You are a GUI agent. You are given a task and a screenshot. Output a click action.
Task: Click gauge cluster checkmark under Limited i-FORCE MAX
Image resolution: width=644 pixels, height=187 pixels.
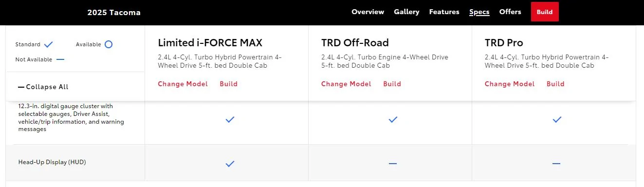tap(230, 119)
